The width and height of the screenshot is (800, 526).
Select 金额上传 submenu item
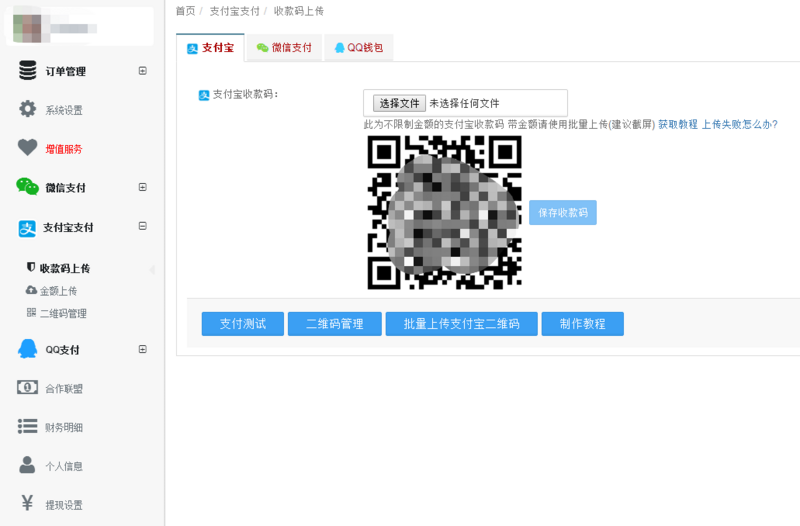58,291
